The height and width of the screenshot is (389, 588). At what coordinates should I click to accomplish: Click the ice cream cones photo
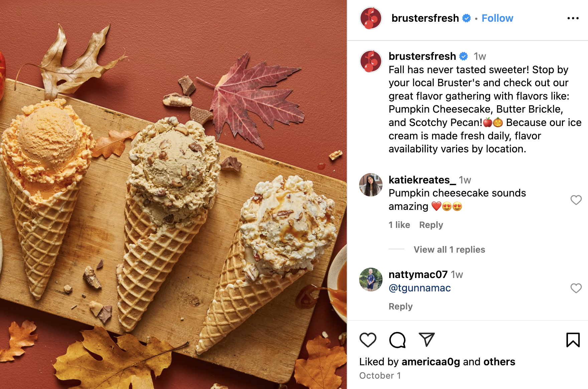pyautogui.click(x=173, y=194)
